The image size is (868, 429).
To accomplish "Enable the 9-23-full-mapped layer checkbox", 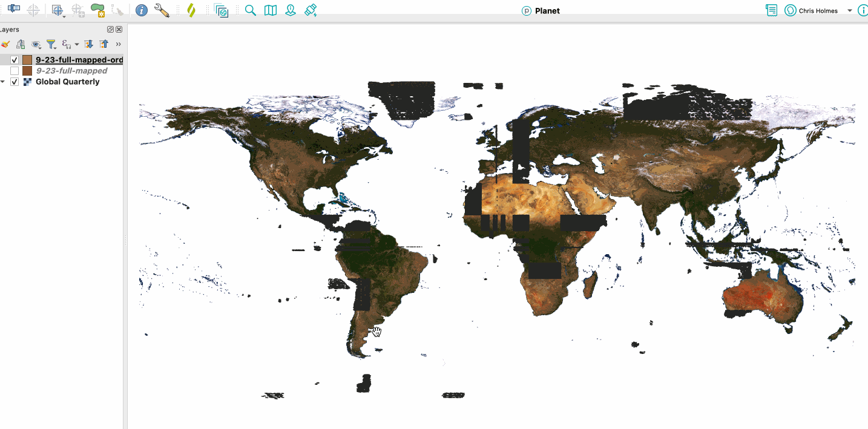I will (x=15, y=71).
